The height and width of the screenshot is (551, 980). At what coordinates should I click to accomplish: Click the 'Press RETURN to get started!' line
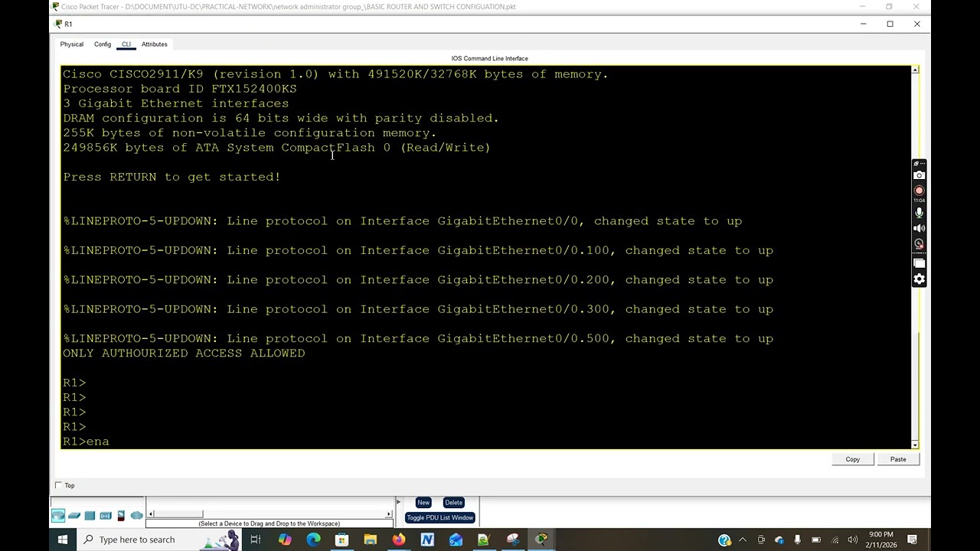(x=171, y=177)
